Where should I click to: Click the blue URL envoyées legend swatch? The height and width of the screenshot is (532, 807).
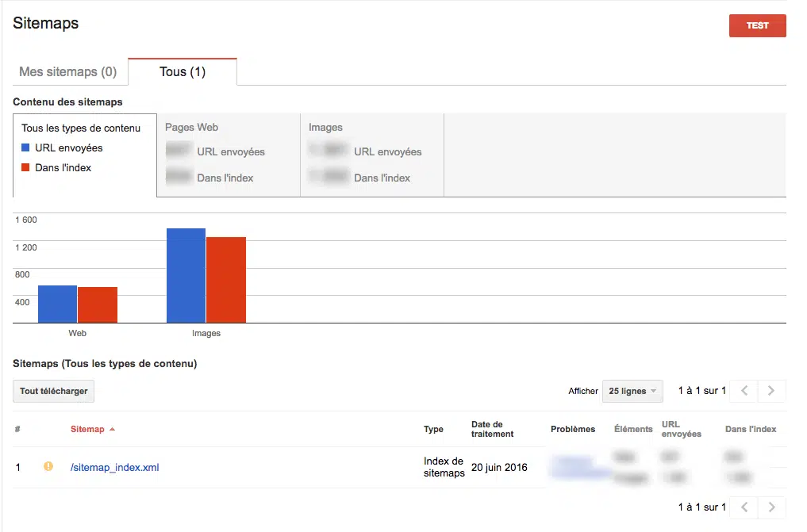26,147
